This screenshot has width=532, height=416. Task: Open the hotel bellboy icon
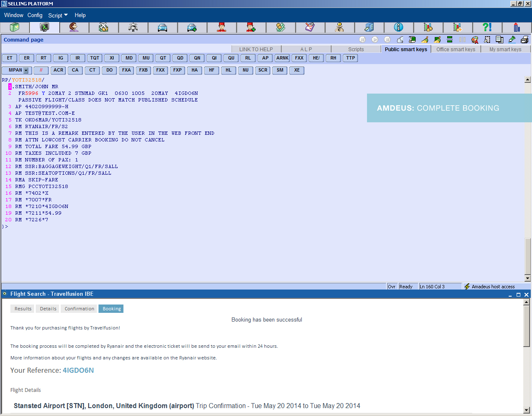[222, 27]
